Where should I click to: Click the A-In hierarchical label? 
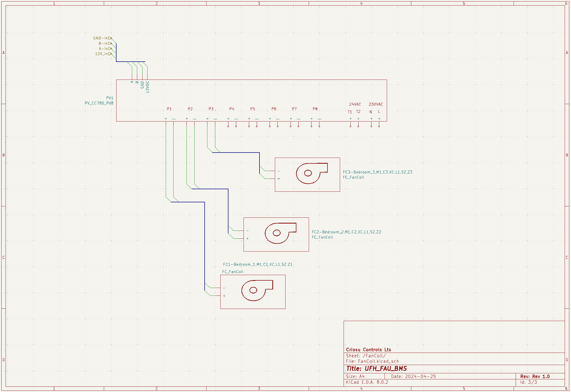[105, 49]
